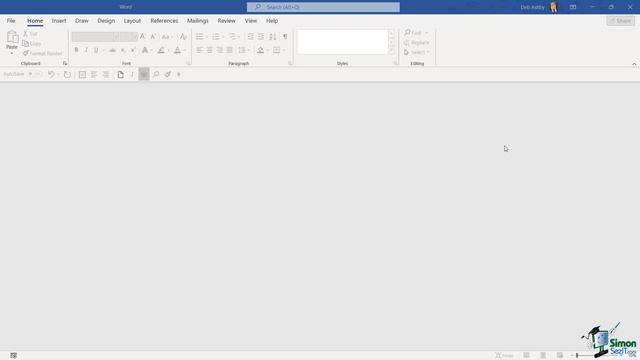Screen dimensions: 640x360
Task: Click Replace in Editing group
Action: tap(416, 42)
